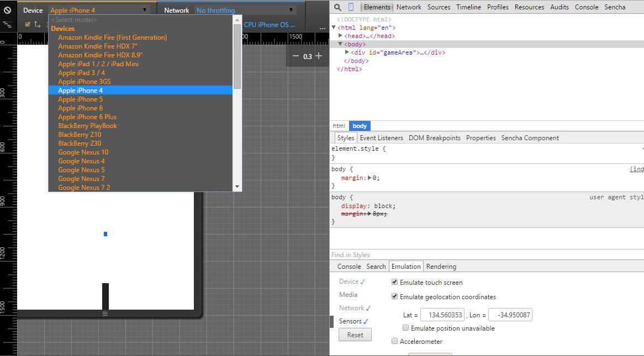This screenshot has width=644, height=356.
Task: Click the device list scrollbar thumb
Action: point(237,57)
